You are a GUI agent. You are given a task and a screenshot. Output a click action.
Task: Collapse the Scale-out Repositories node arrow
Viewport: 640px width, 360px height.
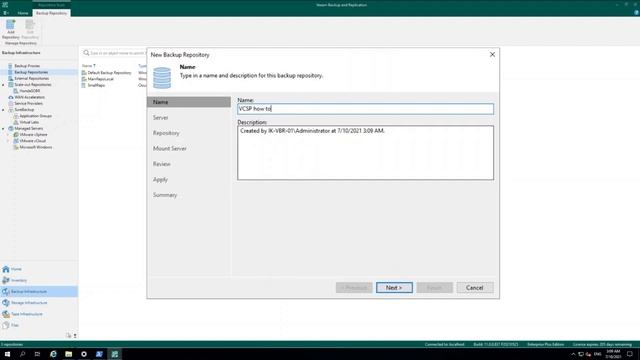(x=3, y=84)
